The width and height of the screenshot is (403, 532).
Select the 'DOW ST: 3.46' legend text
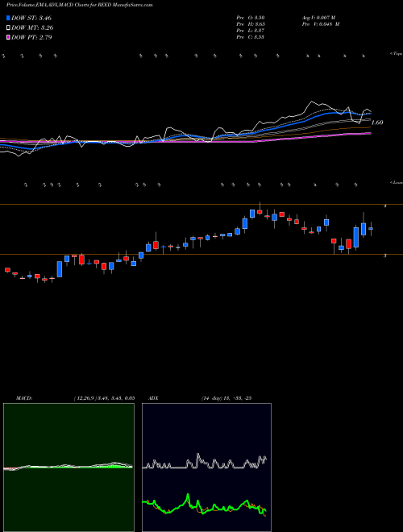tap(31, 18)
